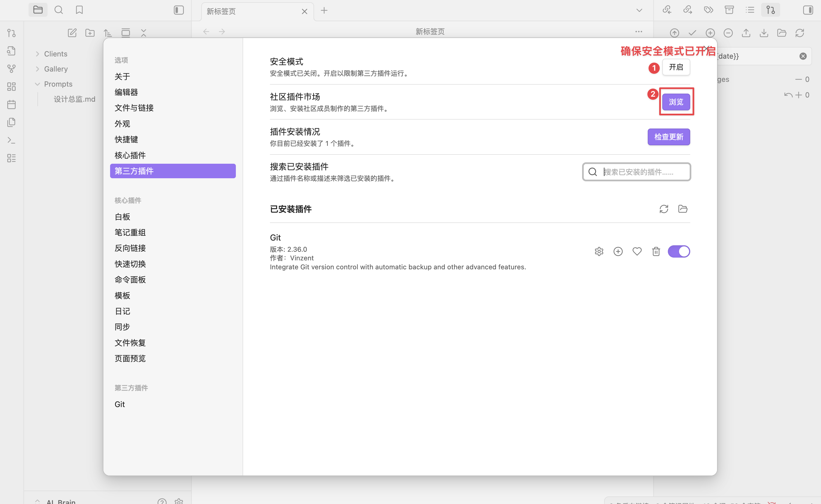Open 核心插件 settings section

130,155
